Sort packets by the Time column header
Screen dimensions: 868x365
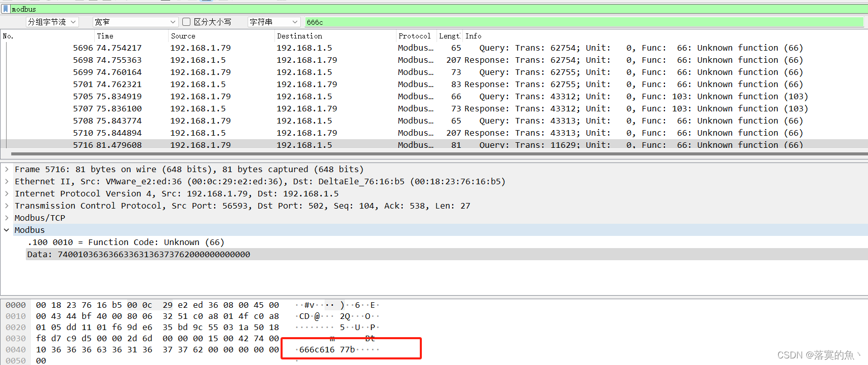point(131,36)
